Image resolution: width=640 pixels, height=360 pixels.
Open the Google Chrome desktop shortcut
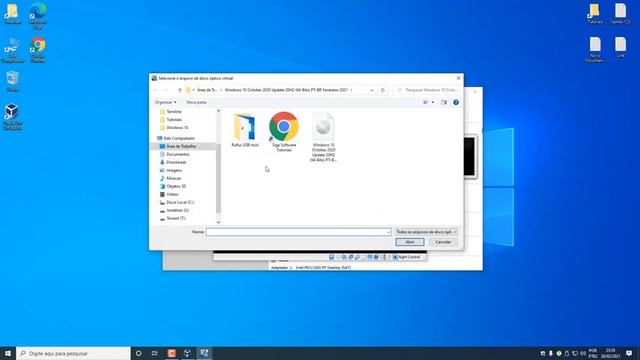[38, 50]
